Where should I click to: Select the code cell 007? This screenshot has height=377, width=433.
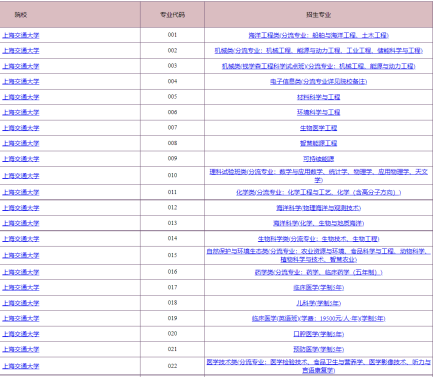point(172,128)
